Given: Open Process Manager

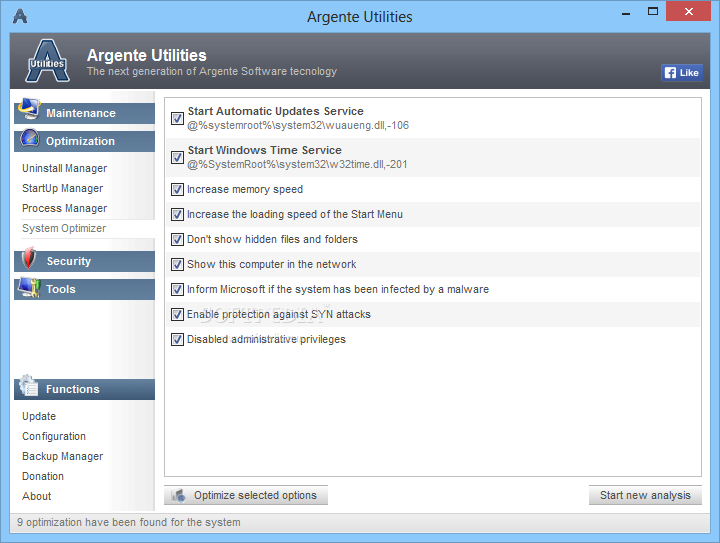Looking at the screenshot, I should point(64,208).
